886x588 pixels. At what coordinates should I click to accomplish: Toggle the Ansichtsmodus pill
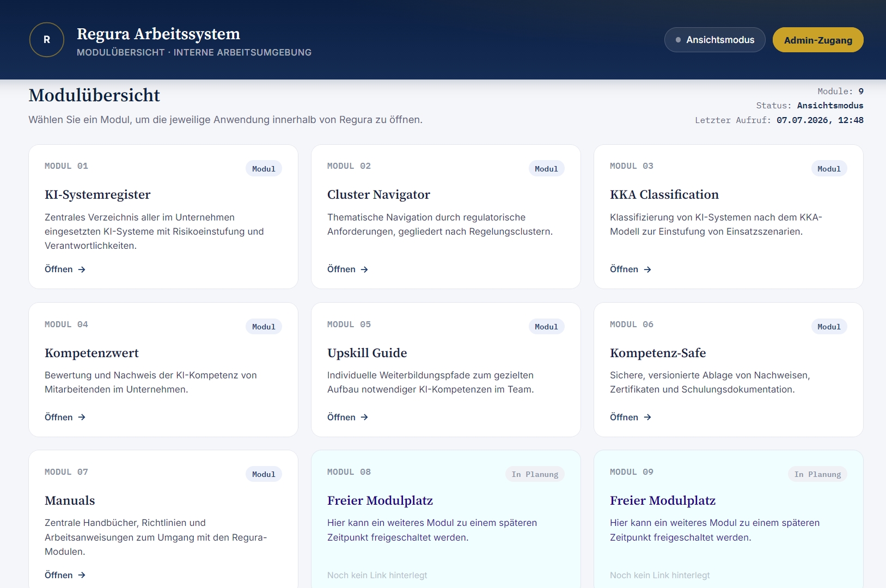(x=714, y=40)
